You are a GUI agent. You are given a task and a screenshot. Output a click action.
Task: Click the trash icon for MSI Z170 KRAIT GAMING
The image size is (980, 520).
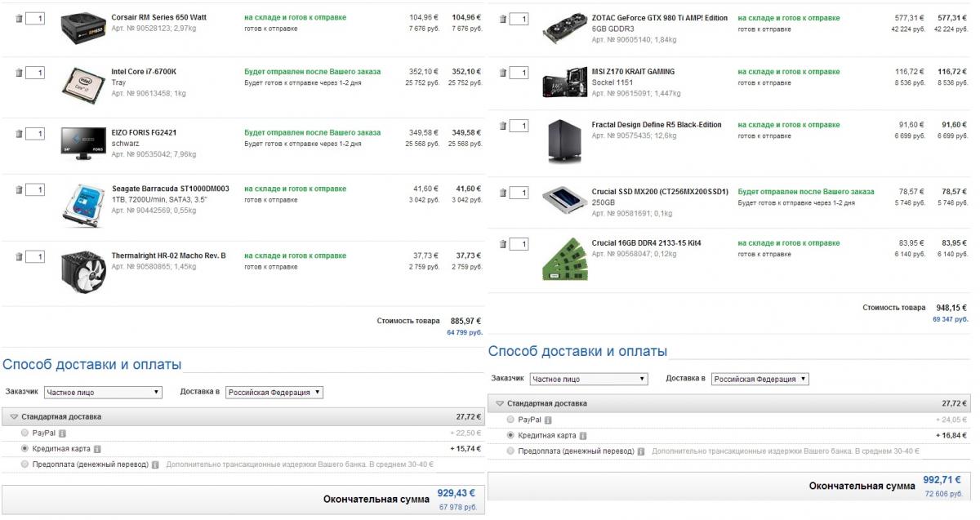click(503, 73)
